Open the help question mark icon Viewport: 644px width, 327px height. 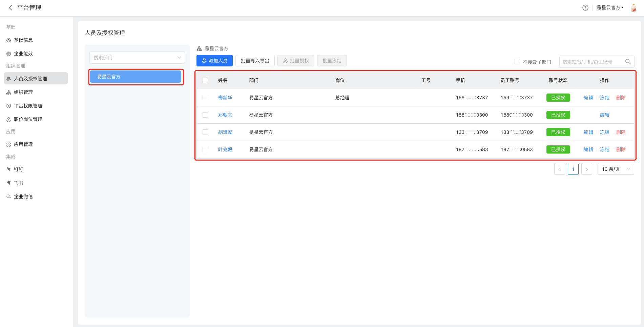(585, 7)
